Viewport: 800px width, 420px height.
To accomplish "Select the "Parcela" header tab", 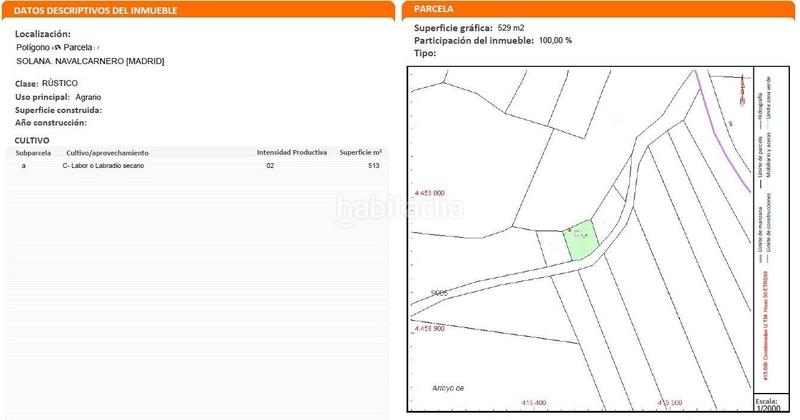I will click(x=436, y=9).
